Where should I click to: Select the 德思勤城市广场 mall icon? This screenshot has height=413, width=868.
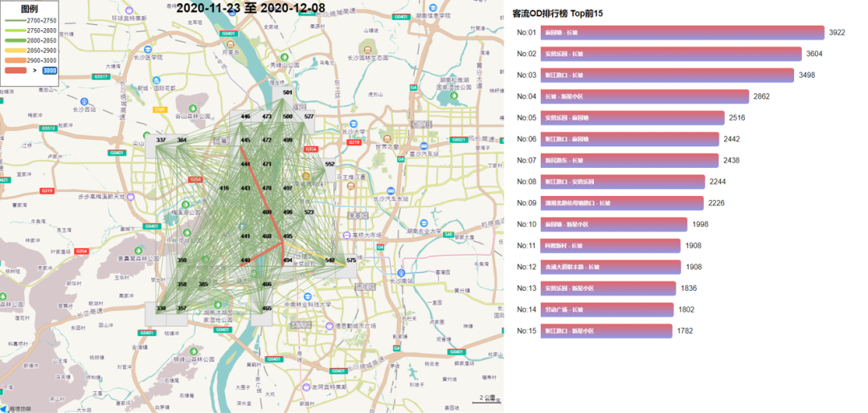330,325
